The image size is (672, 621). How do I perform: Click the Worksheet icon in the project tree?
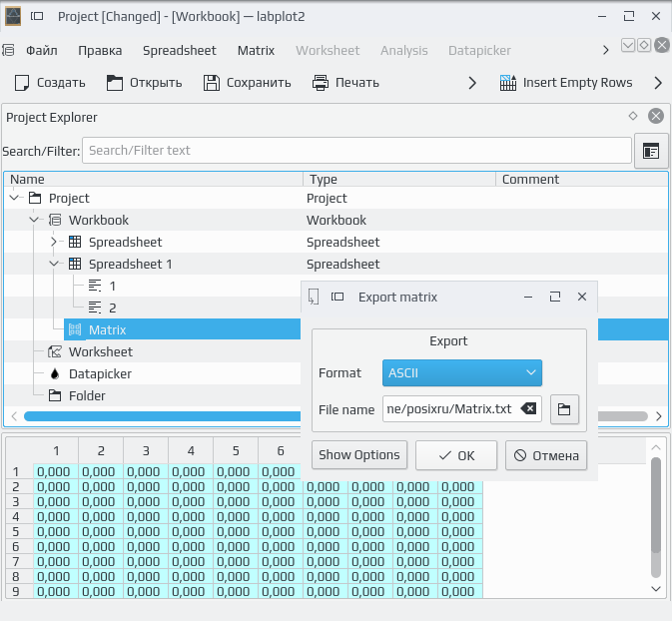click(x=55, y=351)
